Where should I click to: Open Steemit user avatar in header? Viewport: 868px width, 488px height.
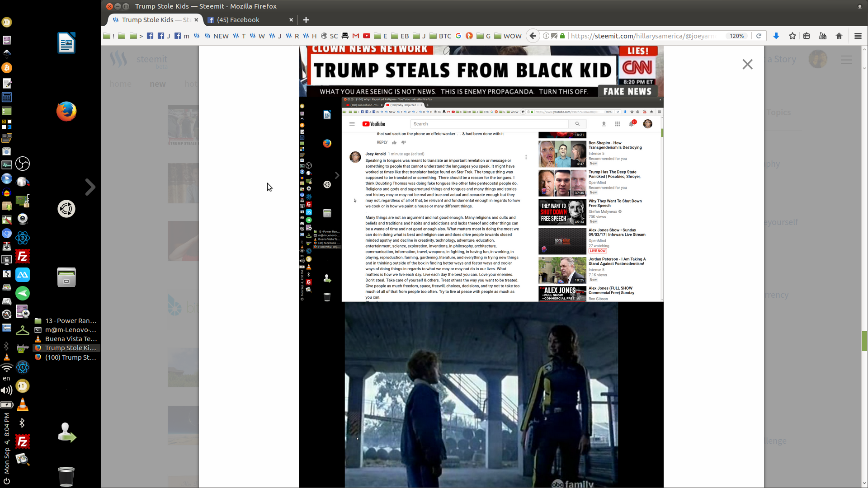(818, 59)
